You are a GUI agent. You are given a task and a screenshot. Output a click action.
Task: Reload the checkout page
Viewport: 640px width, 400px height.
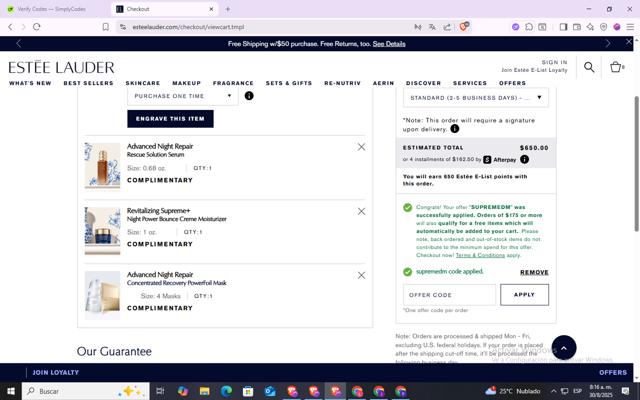(x=37, y=27)
